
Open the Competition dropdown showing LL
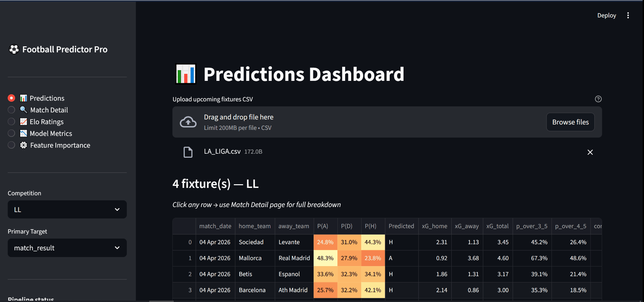(67, 209)
